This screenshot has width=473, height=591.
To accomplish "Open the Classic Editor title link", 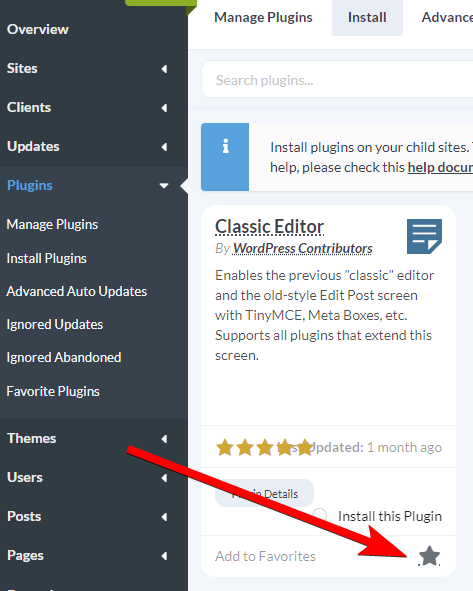I will pyautogui.click(x=269, y=227).
